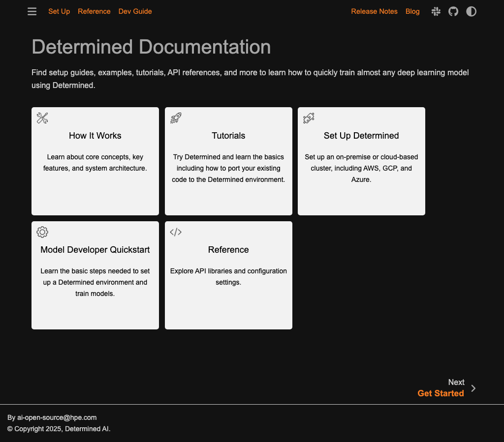Click the Next chevron arrow

(x=473, y=388)
